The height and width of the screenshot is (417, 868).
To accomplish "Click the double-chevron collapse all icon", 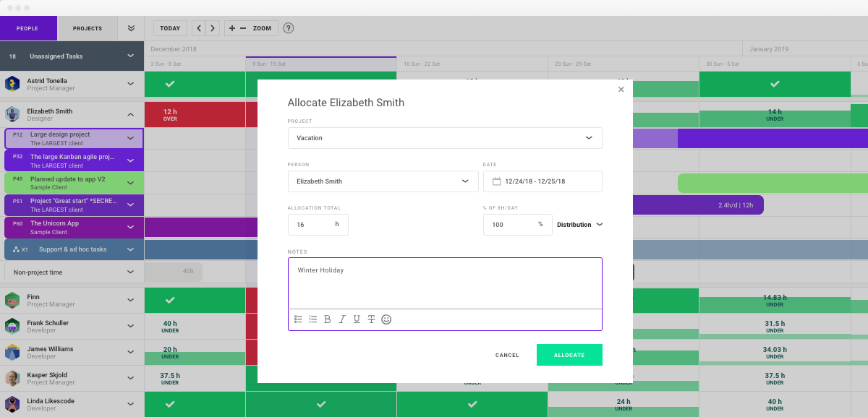I will coord(131,28).
